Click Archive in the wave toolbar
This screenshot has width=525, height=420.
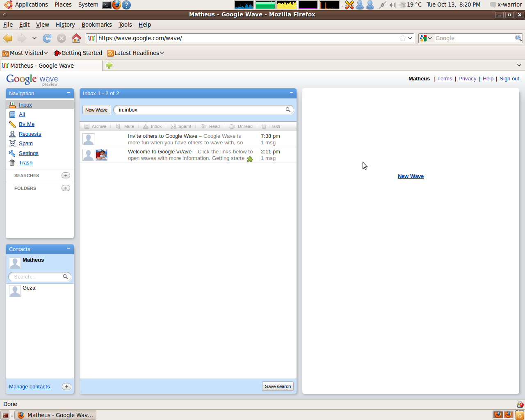click(95, 126)
